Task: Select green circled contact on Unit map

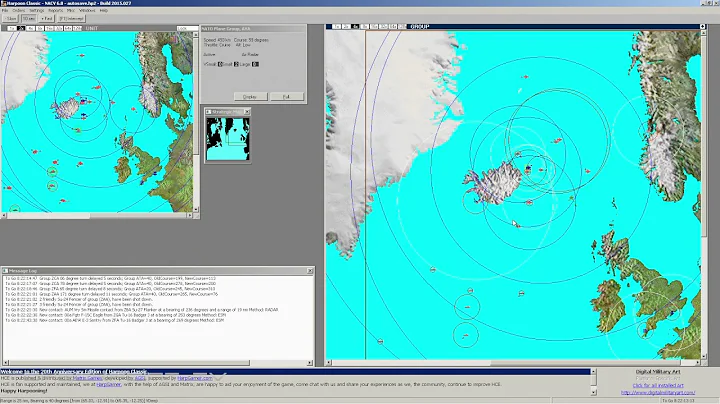Action: (52, 172)
